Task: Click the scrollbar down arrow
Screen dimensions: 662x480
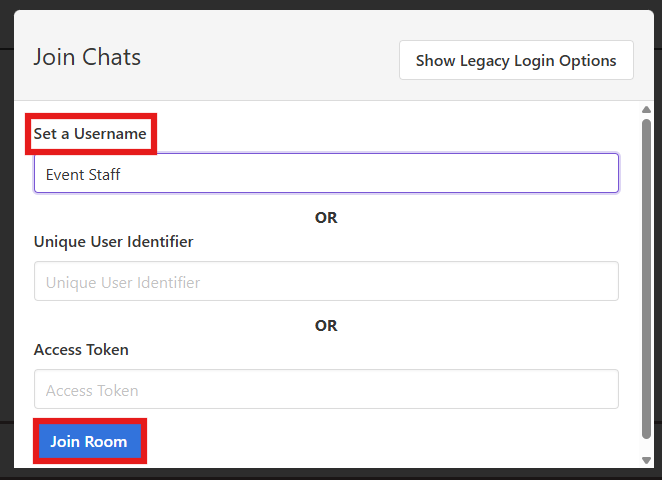Action: [647, 459]
